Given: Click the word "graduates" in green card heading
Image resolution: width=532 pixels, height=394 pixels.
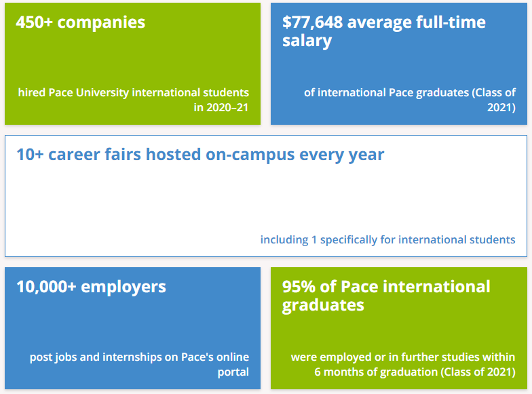Looking at the screenshot, I should (x=323, y=305).
